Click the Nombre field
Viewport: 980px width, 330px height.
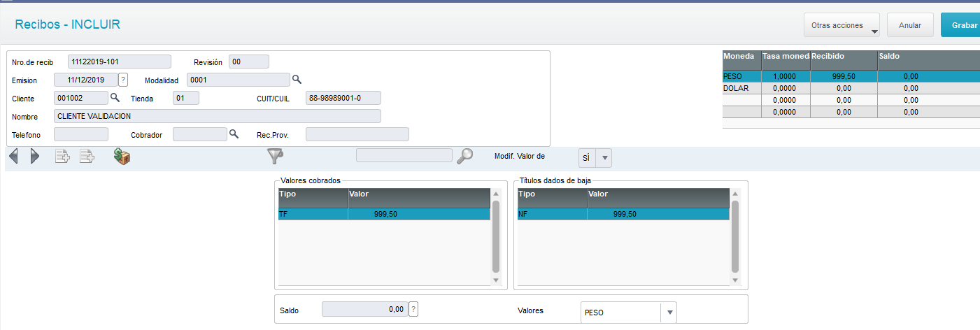click(x=218, y=116)
